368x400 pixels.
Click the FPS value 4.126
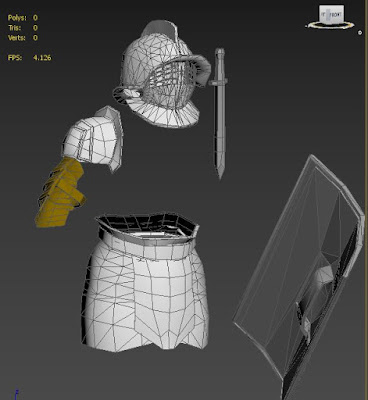(42, 58)
